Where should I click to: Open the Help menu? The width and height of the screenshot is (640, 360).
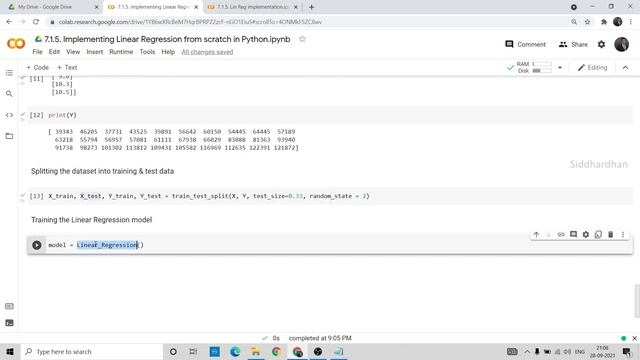point(168,52)
